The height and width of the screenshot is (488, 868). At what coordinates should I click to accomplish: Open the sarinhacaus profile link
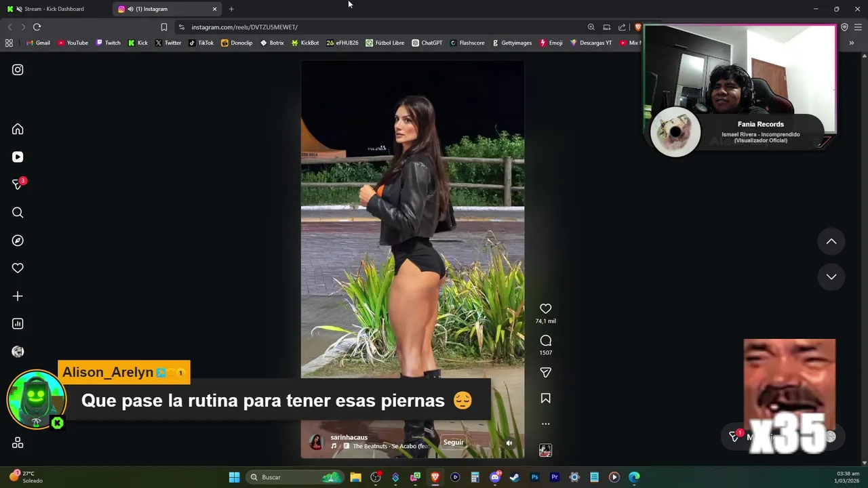coord(349,437)
